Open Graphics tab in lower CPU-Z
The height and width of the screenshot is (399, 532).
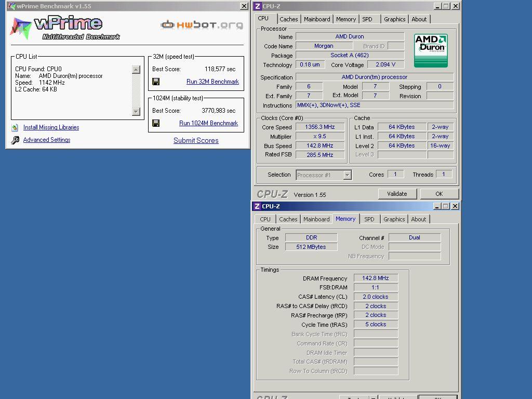(x=394, y=219)
